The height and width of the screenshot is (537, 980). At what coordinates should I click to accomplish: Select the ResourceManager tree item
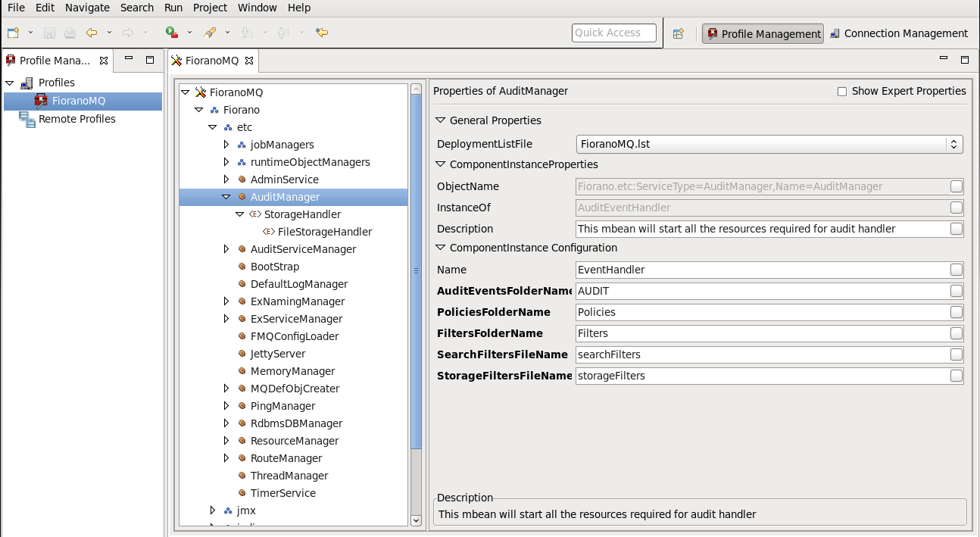tap(295, 441)
